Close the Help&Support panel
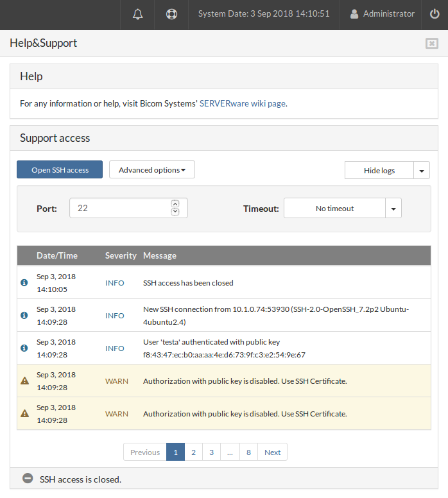Image resolution: width=448 pixels, height=498 pixels. [x=431, y=44]
